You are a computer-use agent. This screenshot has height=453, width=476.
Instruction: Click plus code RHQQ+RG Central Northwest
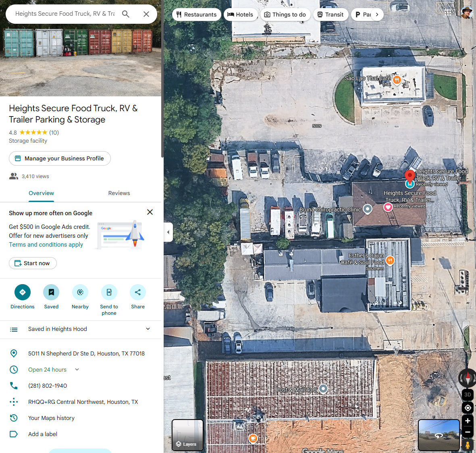[83, 402]
